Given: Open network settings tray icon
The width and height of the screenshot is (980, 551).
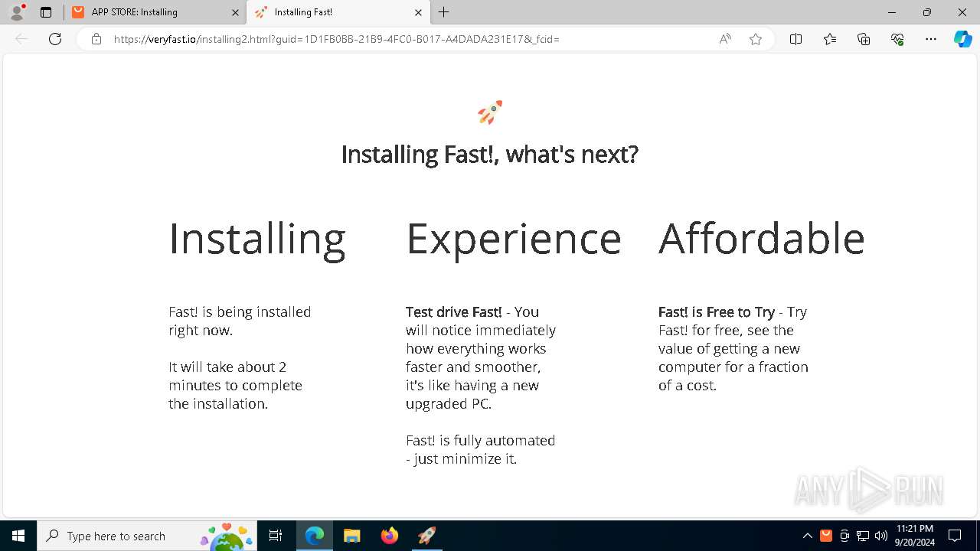Looking at the screenshot, I should [863, 536].
